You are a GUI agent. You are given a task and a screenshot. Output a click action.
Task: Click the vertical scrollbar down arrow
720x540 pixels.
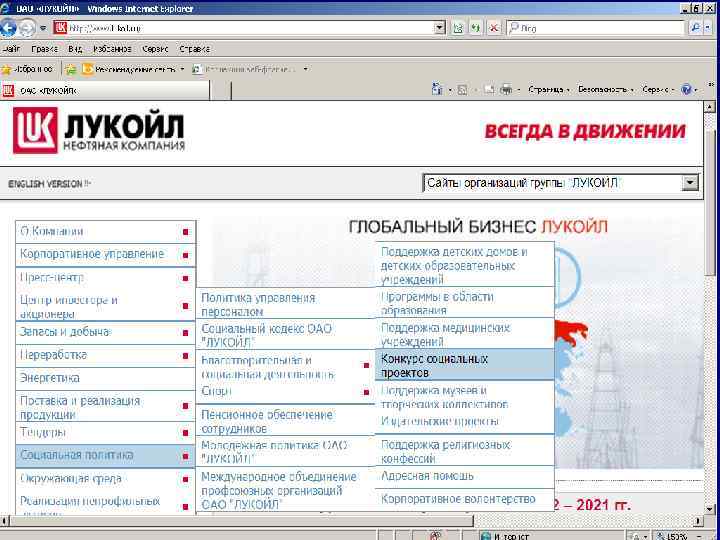pos(710,508)
